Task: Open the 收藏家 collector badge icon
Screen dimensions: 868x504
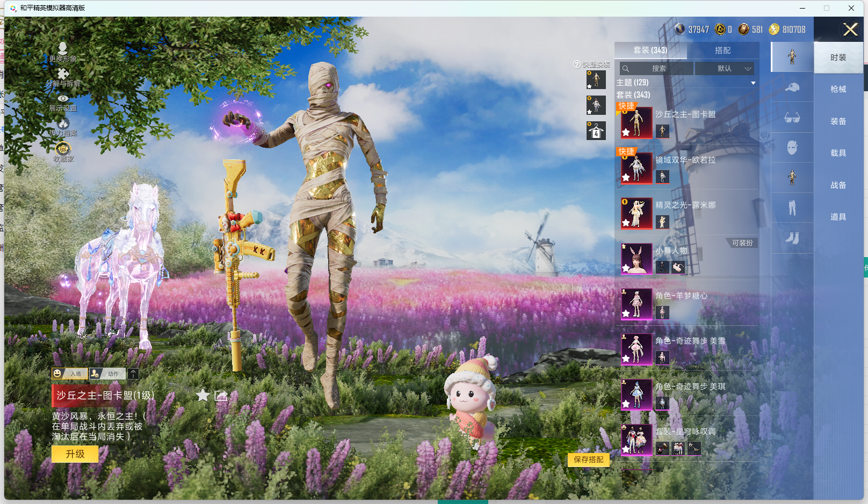Action: tap(63, 149)
